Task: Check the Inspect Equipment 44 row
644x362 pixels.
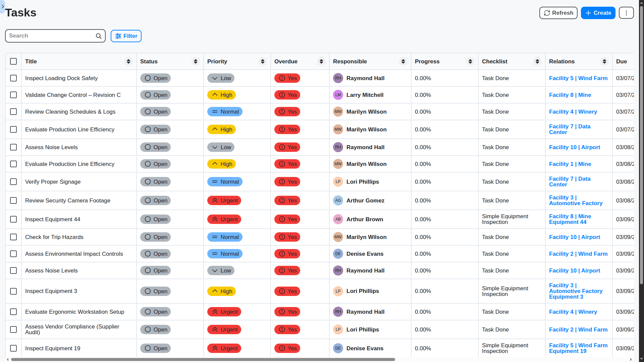Action: [x=13, y=219]
